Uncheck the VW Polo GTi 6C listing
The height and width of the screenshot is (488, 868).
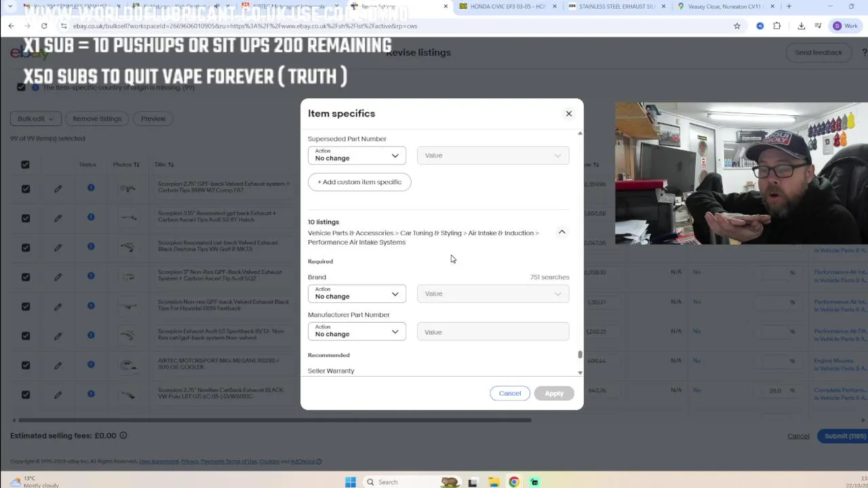coord(25,394)
